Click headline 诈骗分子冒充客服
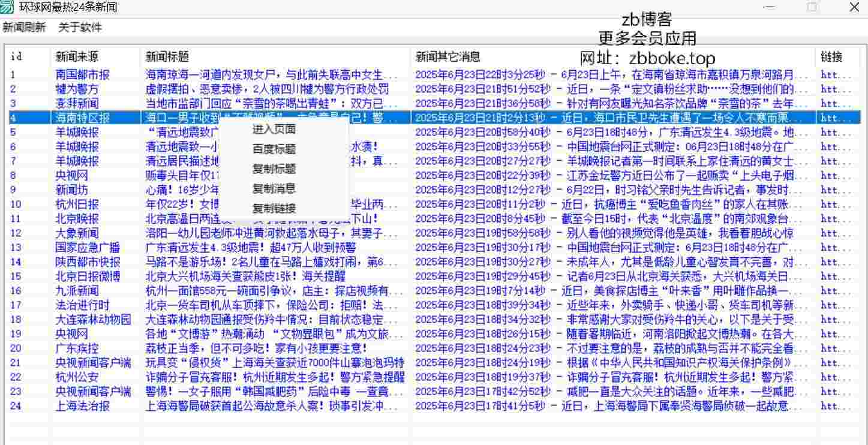Screen dimensions: 868x445 point(275,377)
